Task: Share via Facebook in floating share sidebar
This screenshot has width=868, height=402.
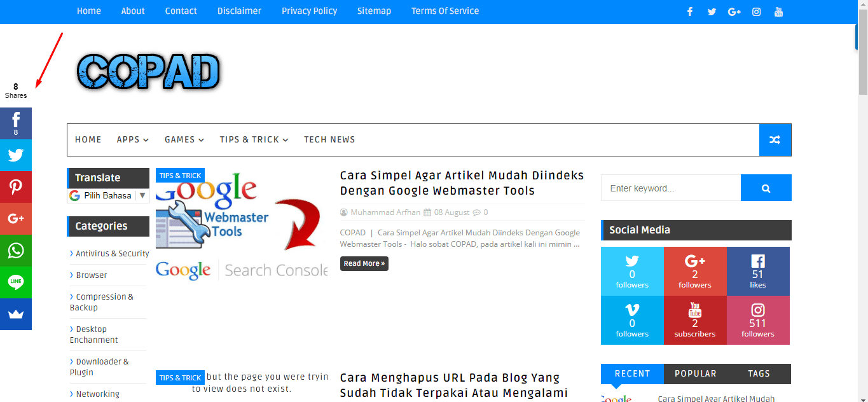Action: [x=16, y=123]
